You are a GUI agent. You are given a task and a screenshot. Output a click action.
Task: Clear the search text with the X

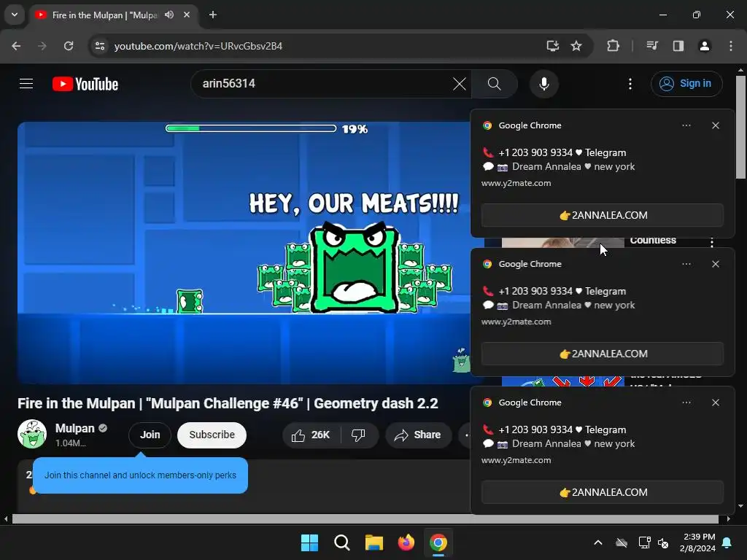coord(460,85)
